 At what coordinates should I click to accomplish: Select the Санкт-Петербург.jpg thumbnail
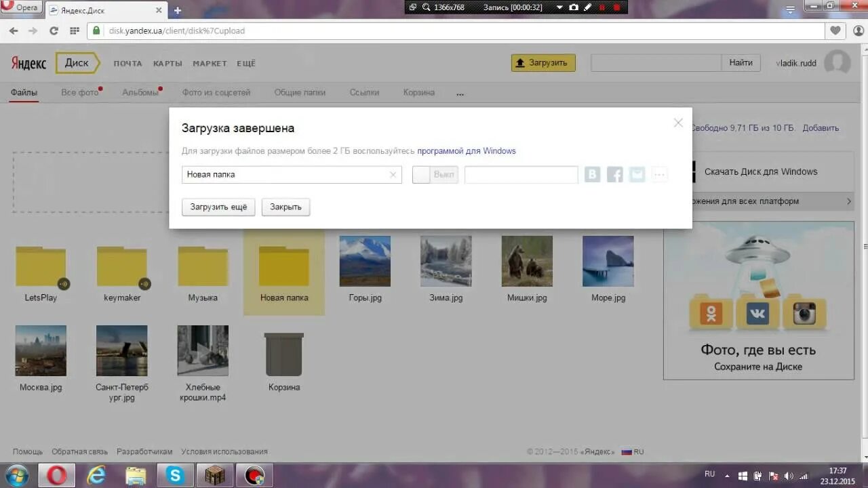point(122,350)
